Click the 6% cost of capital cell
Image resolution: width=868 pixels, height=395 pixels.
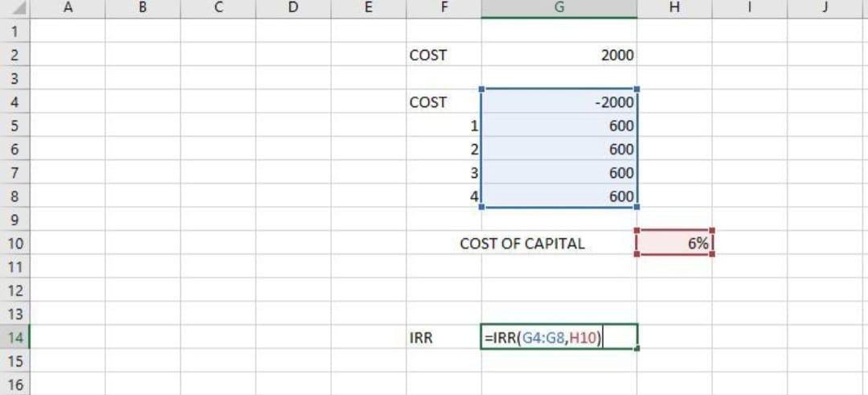(x=674, y=243)
